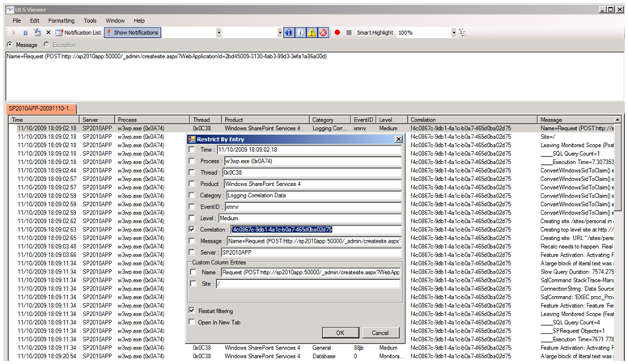Open the Tools menu
The image size is (628, 364).
[x=90, y=19]
